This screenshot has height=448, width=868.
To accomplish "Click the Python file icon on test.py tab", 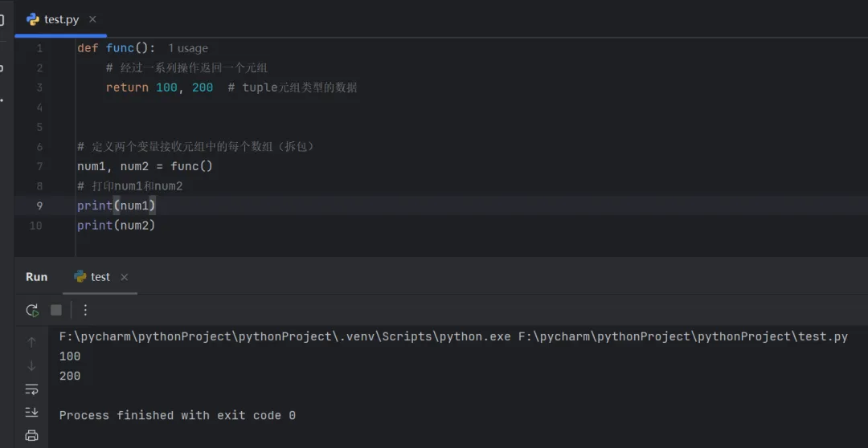I will (x=33, y=19).
